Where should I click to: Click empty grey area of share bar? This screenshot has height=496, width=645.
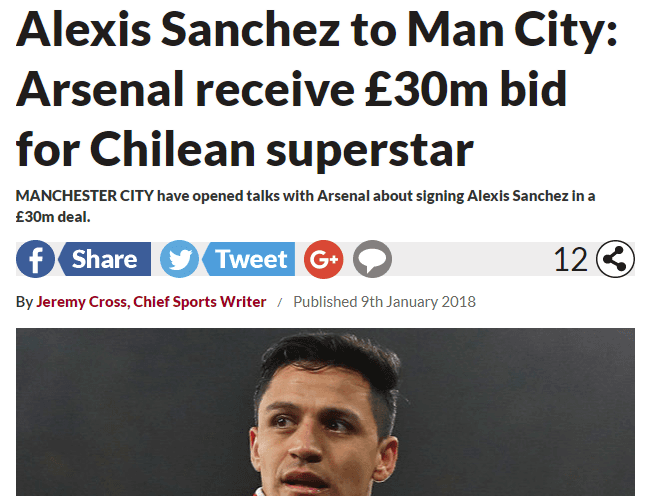point(470,261)
